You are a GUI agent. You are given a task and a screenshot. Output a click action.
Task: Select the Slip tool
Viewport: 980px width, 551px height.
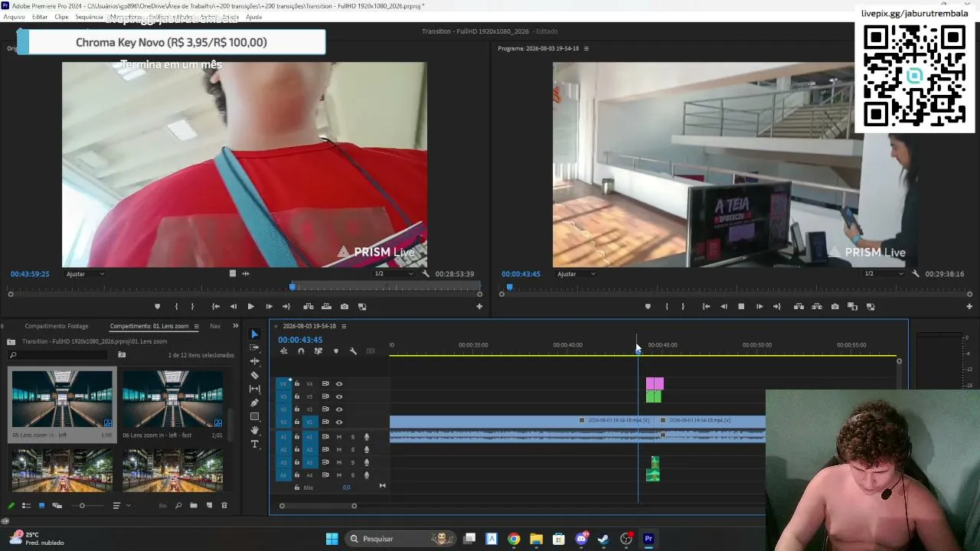point(255,389)
